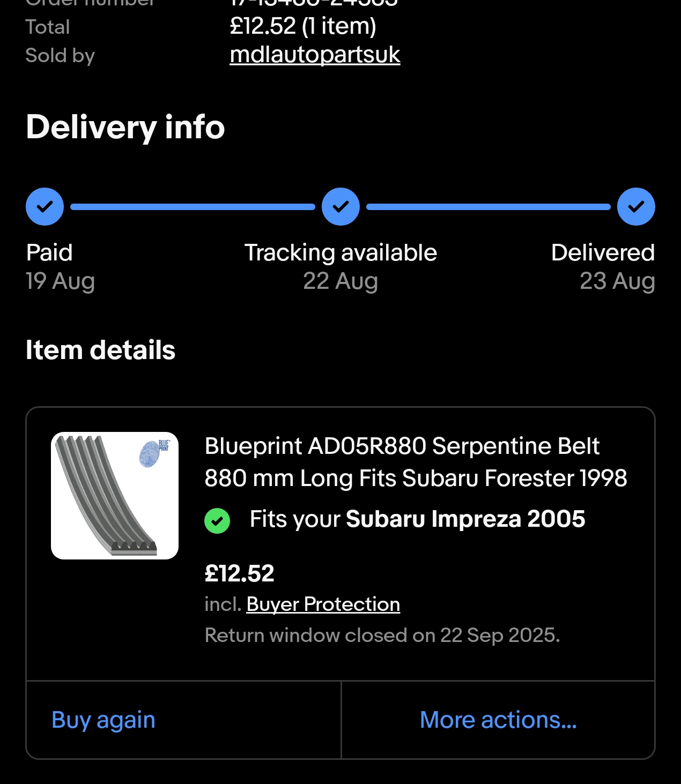Click the green vehicle fitment check icon

tap(217, 520)
